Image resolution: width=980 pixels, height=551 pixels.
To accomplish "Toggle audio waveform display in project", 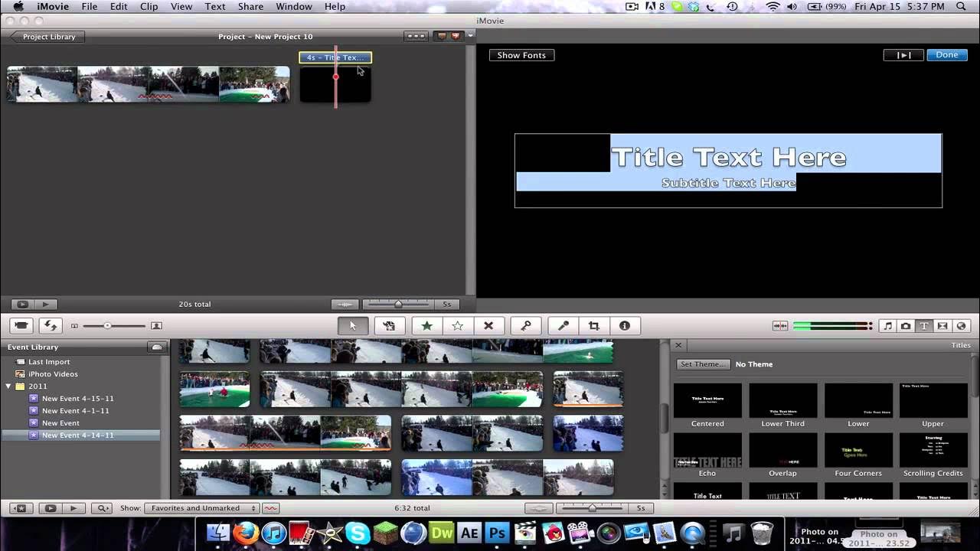I will pyautogui.click(x=346, y=304).
